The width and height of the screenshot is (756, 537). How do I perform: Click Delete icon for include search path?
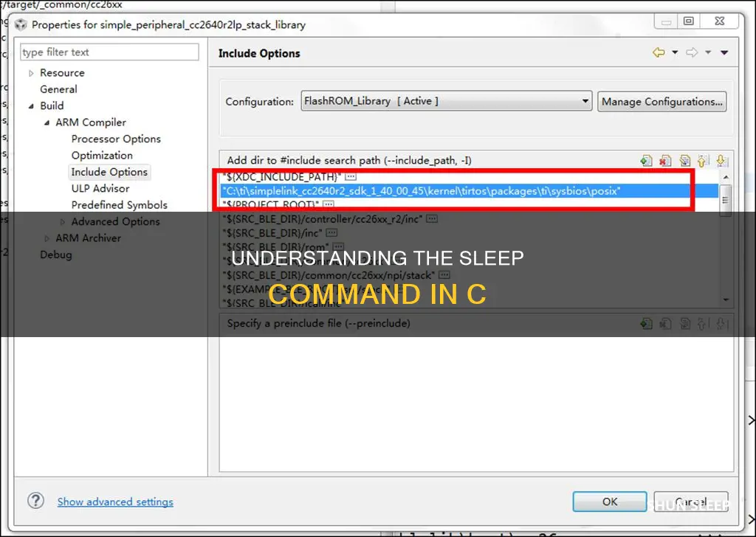pos(665,160)
